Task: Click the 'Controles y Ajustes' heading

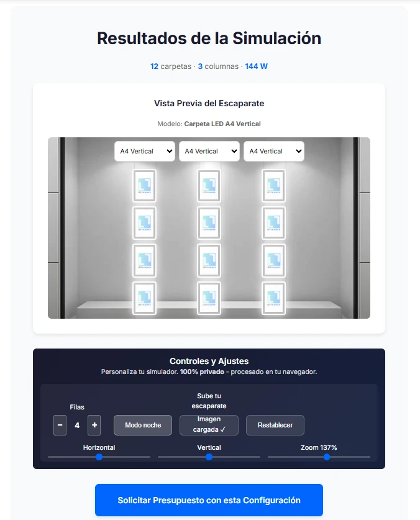Action: [209, 361]
